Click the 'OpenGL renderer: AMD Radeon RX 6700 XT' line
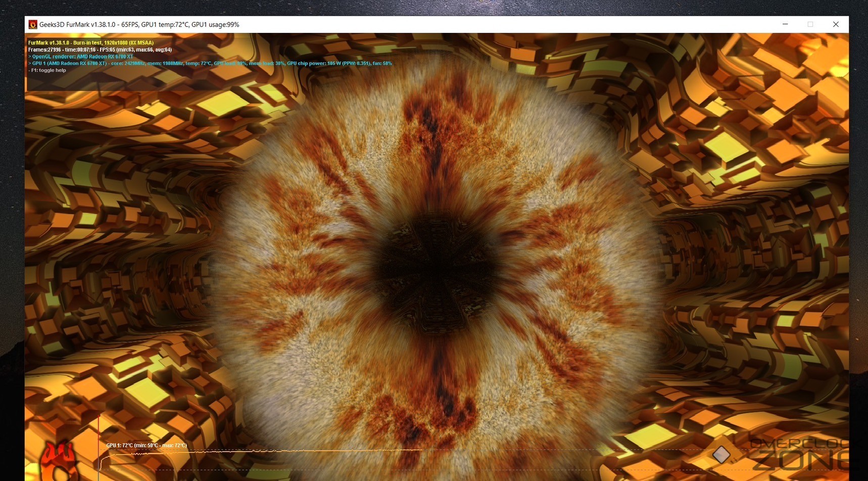This screenshot has width=868, height=481. click(x=81, y=57)
